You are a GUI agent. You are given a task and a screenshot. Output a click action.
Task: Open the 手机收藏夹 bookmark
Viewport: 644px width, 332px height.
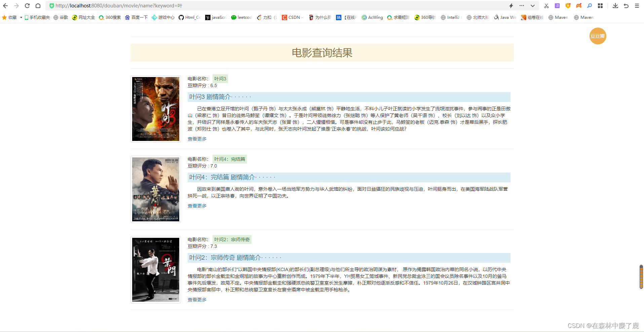click(37, 17)
